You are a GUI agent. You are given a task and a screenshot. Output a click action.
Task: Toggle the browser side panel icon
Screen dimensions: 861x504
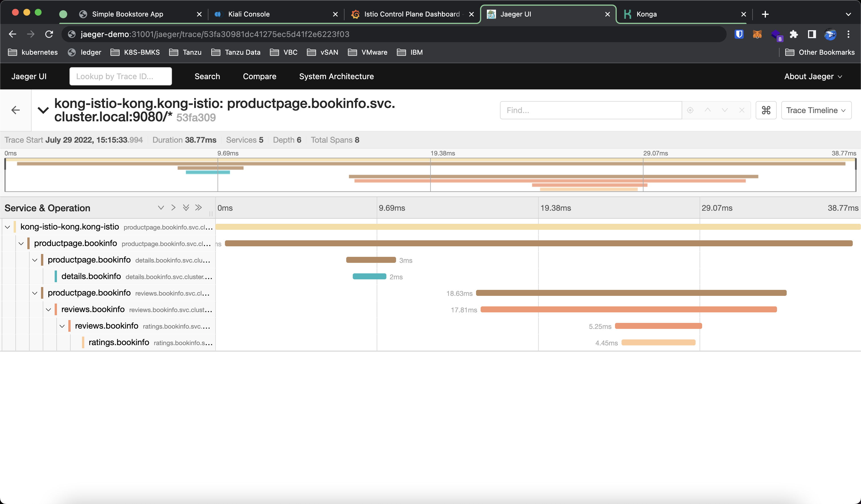pos(812,34)
